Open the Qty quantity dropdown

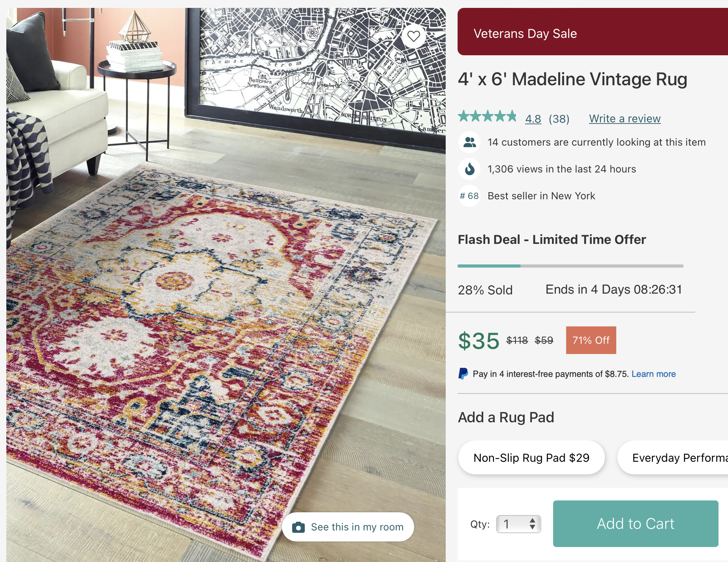(518, 524)
